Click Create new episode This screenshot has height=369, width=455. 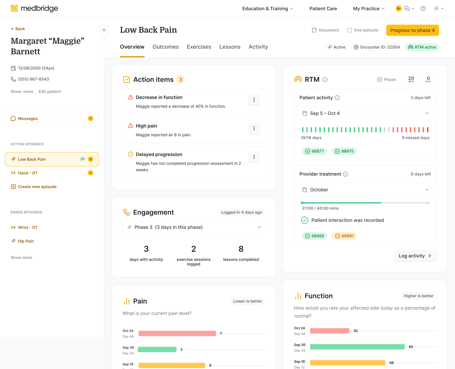click(34, 187)
